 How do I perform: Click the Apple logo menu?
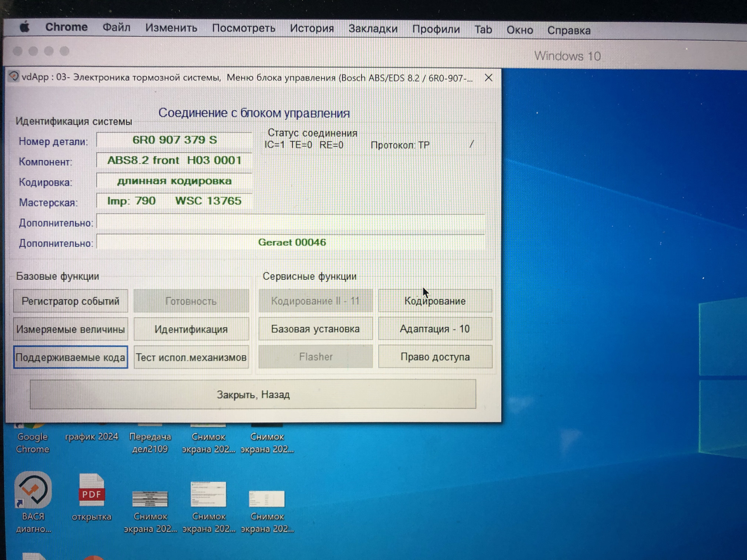point(25,27)
